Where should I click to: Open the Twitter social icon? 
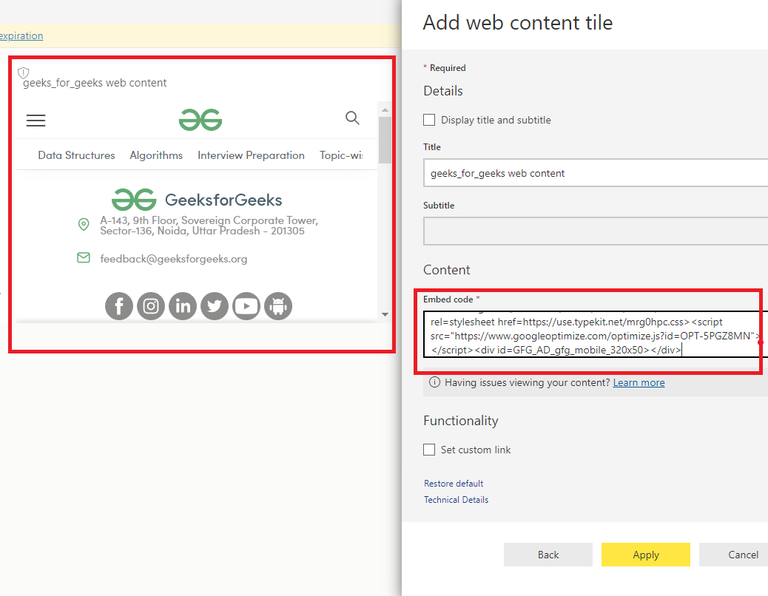(x=215, y=306)
